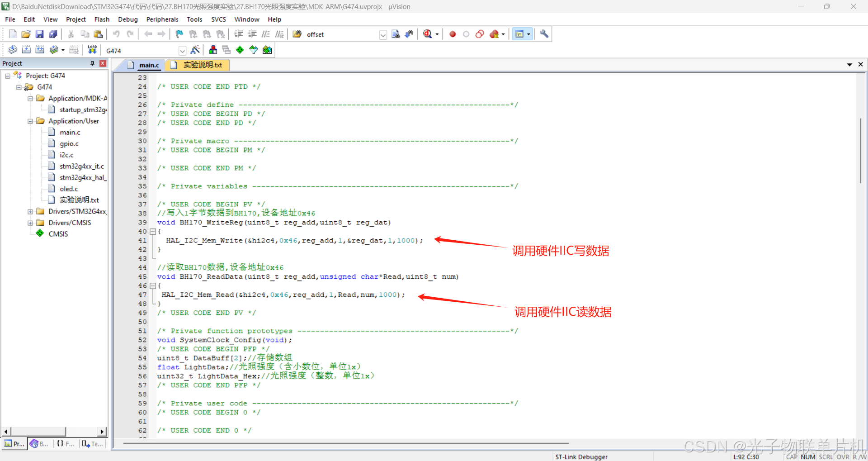Open the kill breakpoints dropdown arrow
Screen dimensions: 868x461
[503, 34]
